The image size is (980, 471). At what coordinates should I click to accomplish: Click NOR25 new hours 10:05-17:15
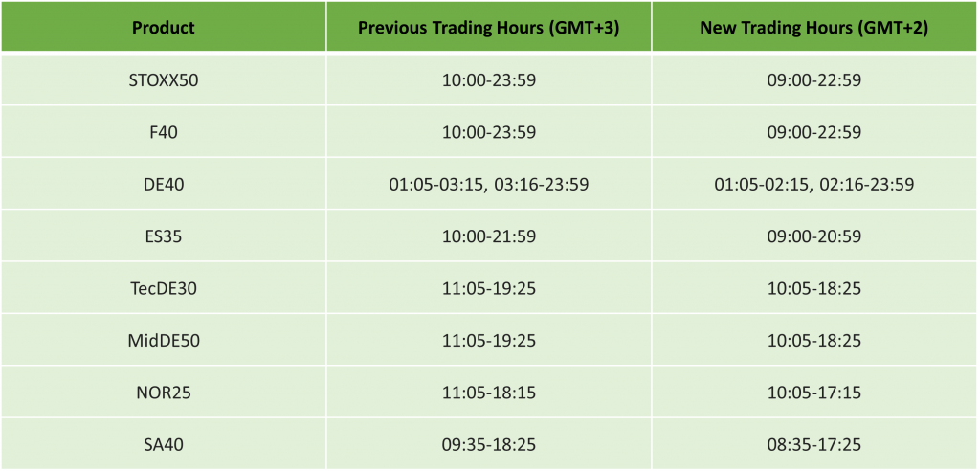[x=813, y=392]
